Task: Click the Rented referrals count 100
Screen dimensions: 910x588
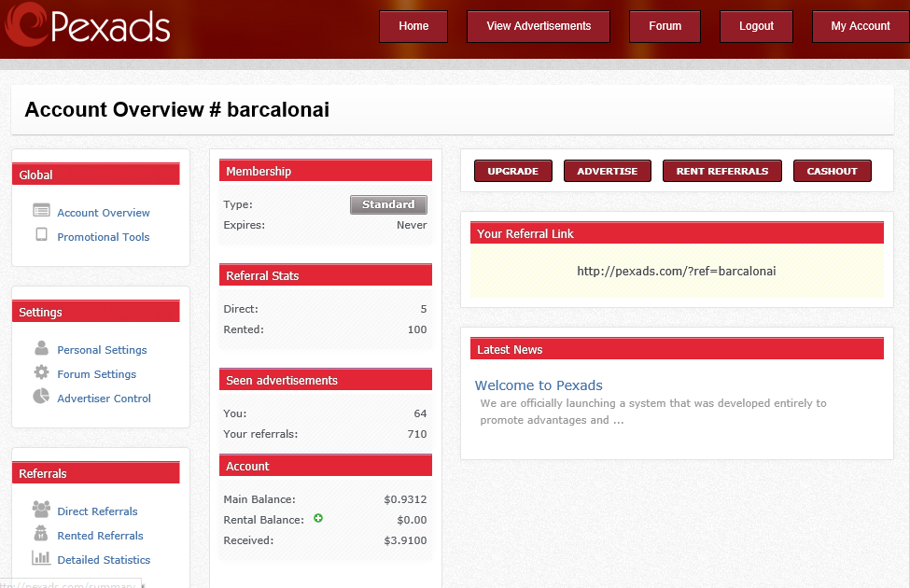Action: coord(417,329)
